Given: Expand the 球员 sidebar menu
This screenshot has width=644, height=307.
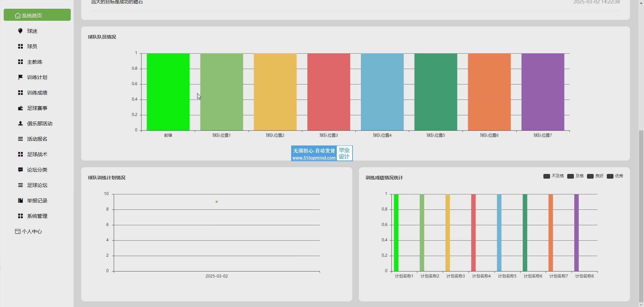Looking at the screenshot, I should coord(32,47).
